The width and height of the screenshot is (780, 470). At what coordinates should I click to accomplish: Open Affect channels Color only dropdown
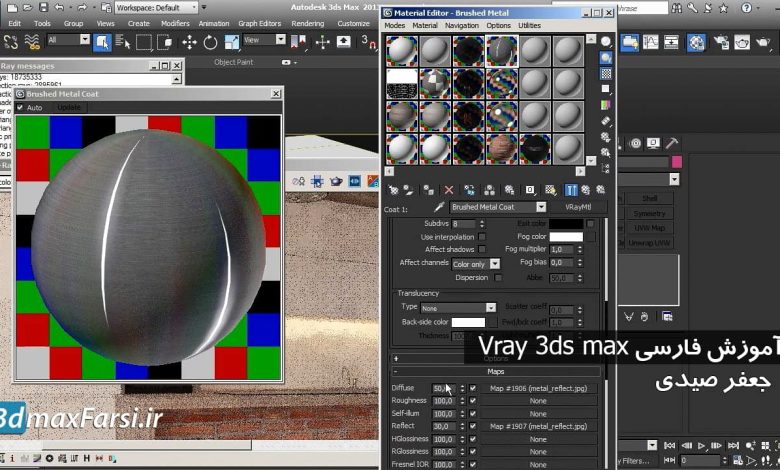476,264
